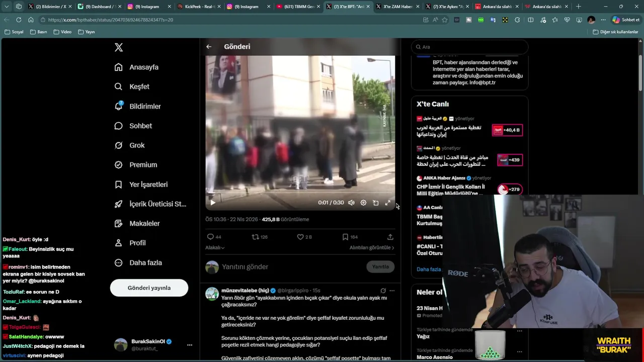Switch to X'te Aykırı tab
Screen dimensions: 644x362
pyautogui.click(x=447, y=7)
